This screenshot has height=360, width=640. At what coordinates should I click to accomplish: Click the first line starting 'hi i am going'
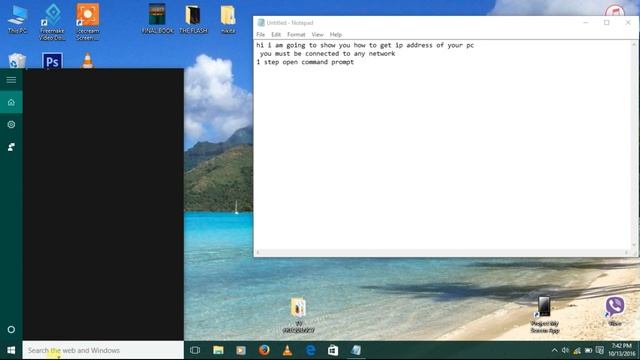pyautogui.click(x=365, y=45)
